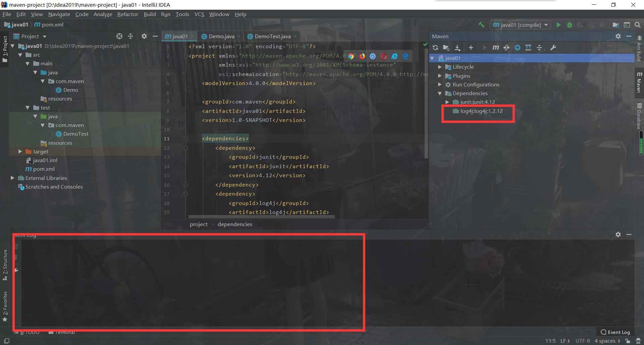The height and width of the screenshot is (345, 644).
Task: Click dependencies breadcrumb below editor
Action: tap(235, 224)
